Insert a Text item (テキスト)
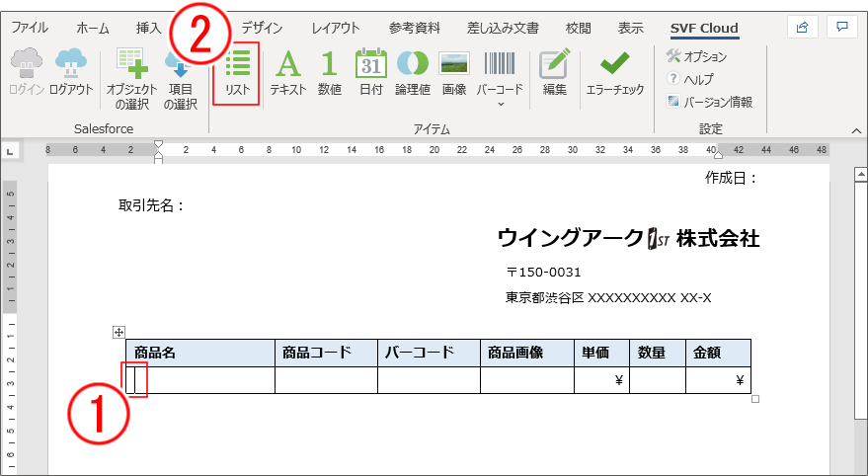The height and width of the screenshot is (476, 868). click(288, 72)
